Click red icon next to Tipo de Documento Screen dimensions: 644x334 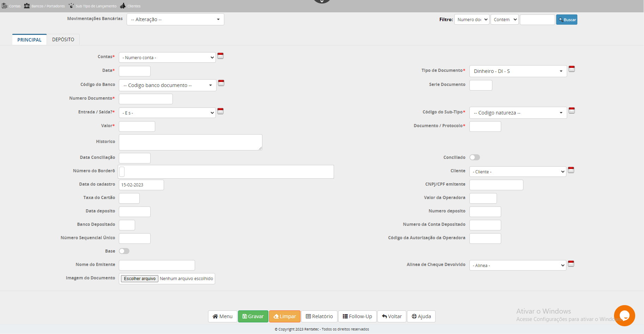click(572, 69)
